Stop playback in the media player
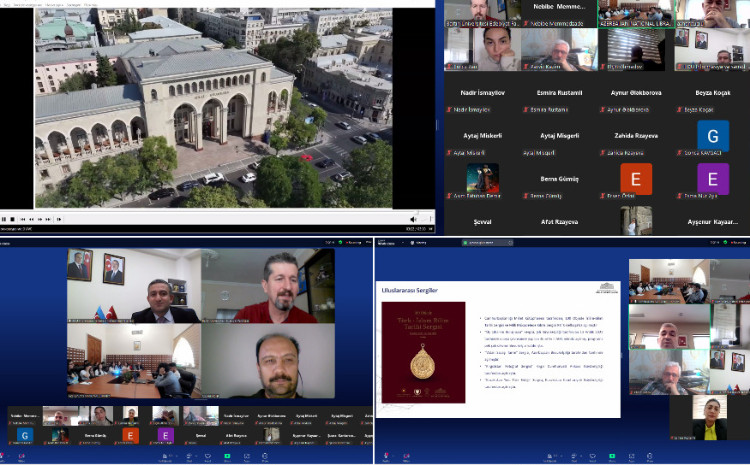 click(x=14, y=218)
